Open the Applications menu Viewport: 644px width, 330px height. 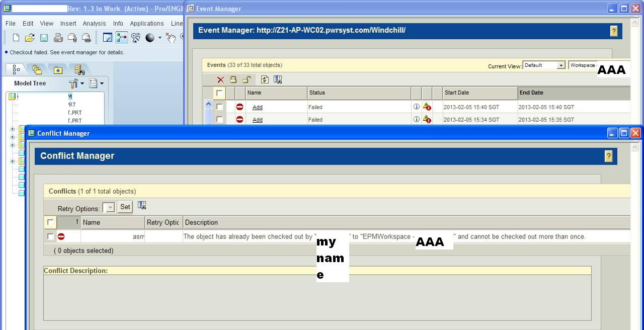[x=147, y=23]
